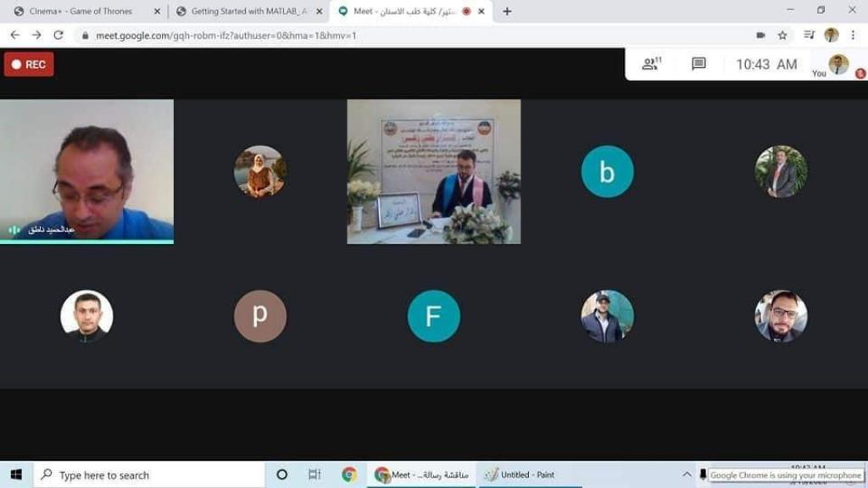
Task: Open a new browser tab
Action: click(x=507, y=12)
